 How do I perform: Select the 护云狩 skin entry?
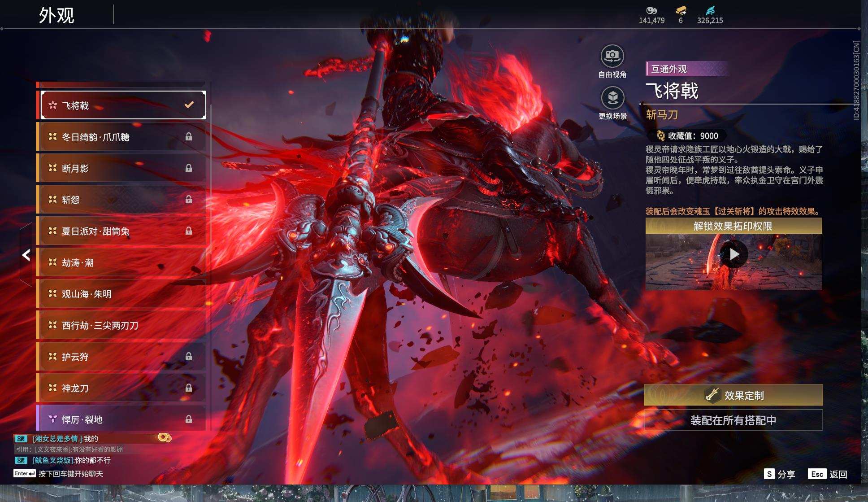pyautogui.click(x=121, y=356)
